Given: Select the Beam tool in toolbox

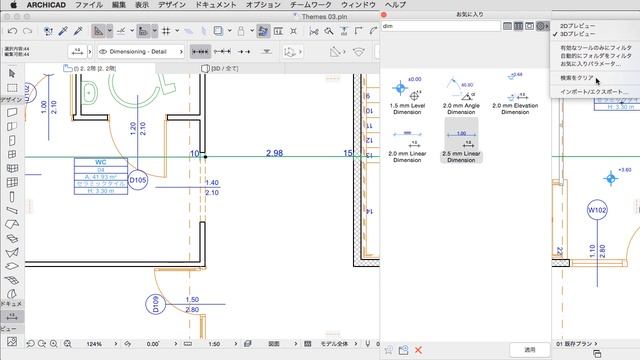Looking at the screenshot, I should [x=12, y=211].
